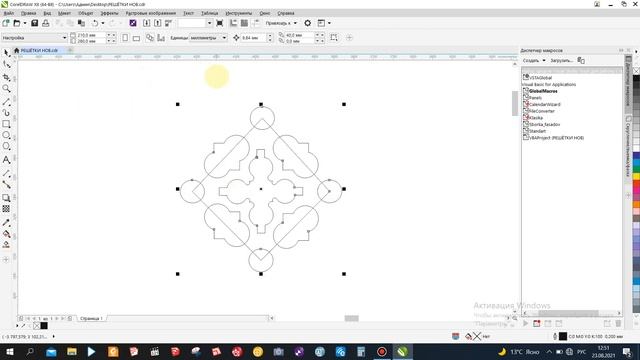The image size is (640, 360).
Task: Select the Shape edit tool
Action: (7, 65)
